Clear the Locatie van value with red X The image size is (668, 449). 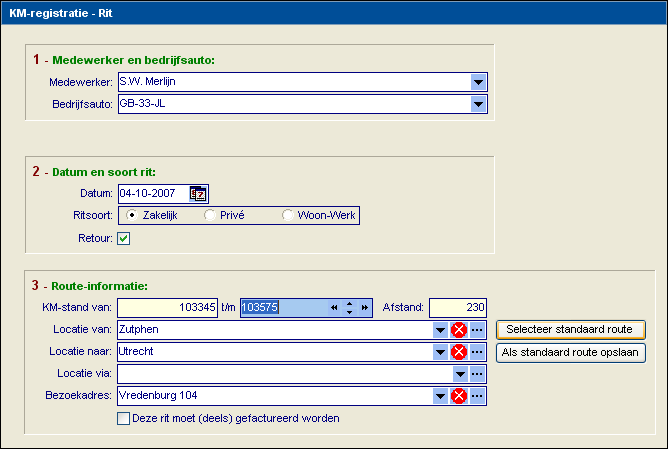pos(459,329)
